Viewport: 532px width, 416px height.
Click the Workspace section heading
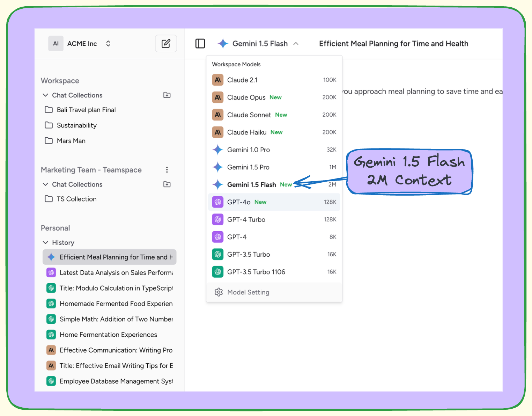pyautogui.click(x=60, y=81)
